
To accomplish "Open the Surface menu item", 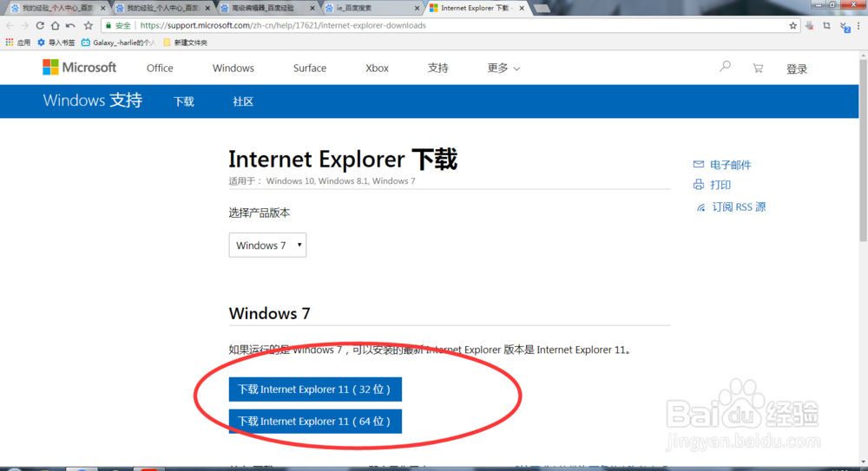I will [310, 68].
